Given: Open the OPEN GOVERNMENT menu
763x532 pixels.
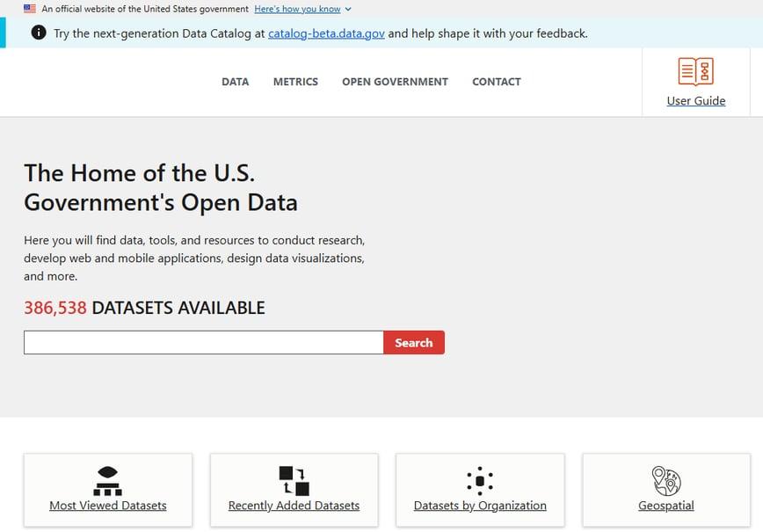Looking at the screenshot, I should point(395,81).
